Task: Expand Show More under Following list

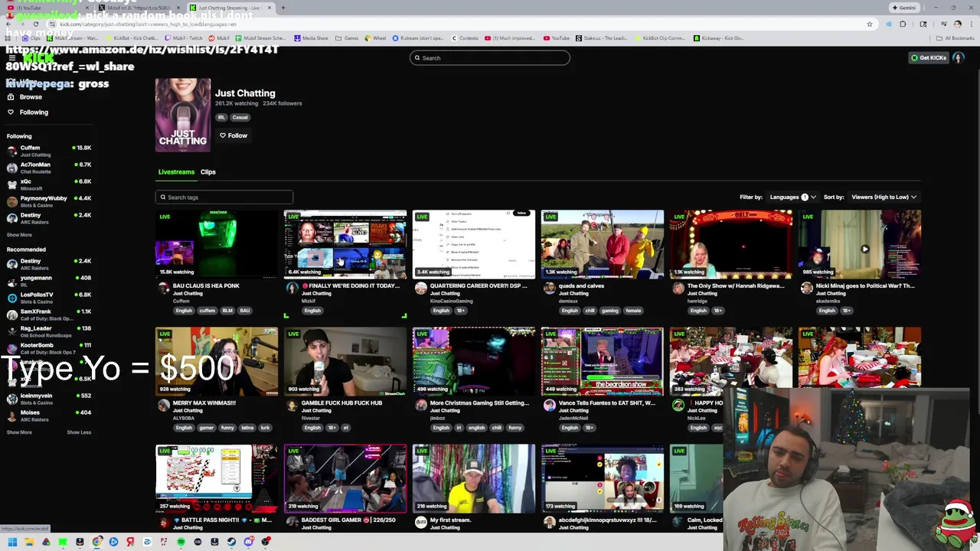Action: (19, 235)
